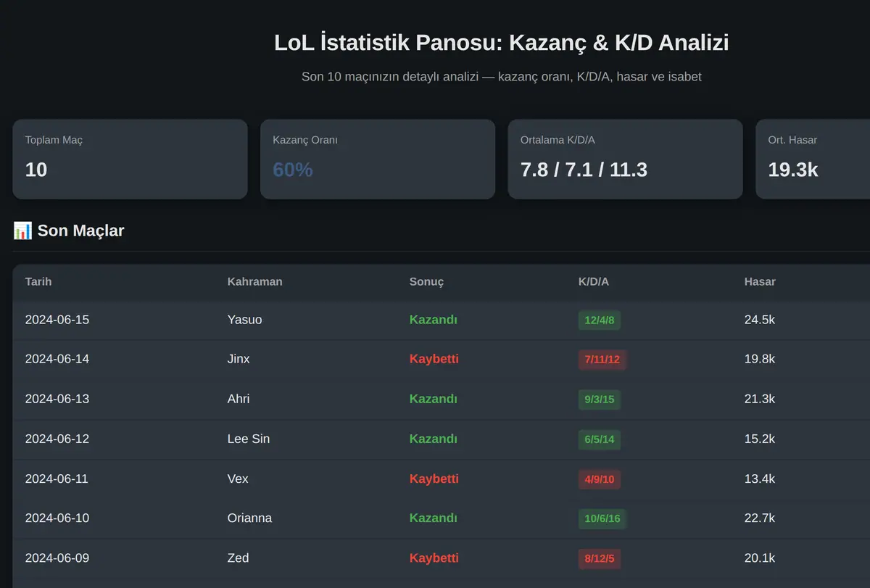Click Kazandı in the Ahri row
870x588 pixels.
(x=434, y=399)
